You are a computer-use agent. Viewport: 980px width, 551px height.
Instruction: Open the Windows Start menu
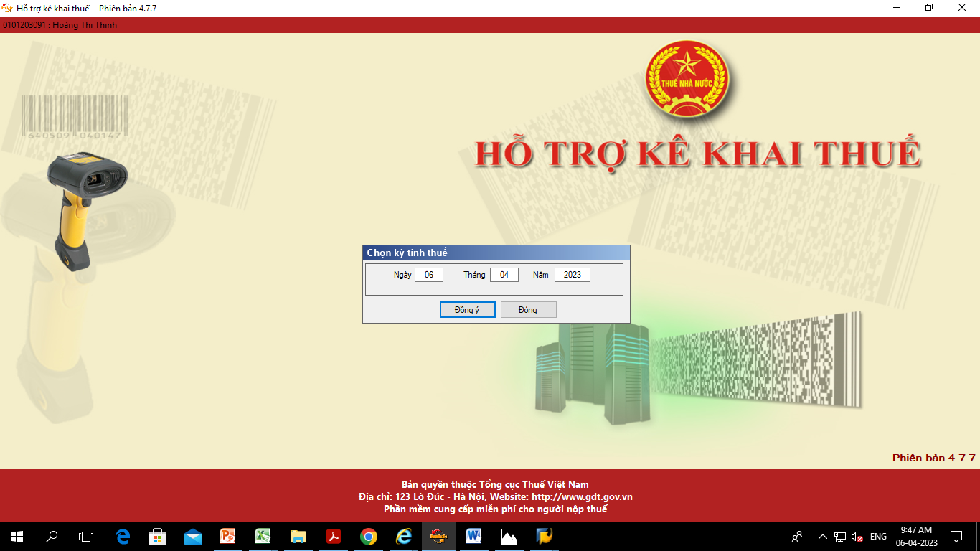pos(17,536)
